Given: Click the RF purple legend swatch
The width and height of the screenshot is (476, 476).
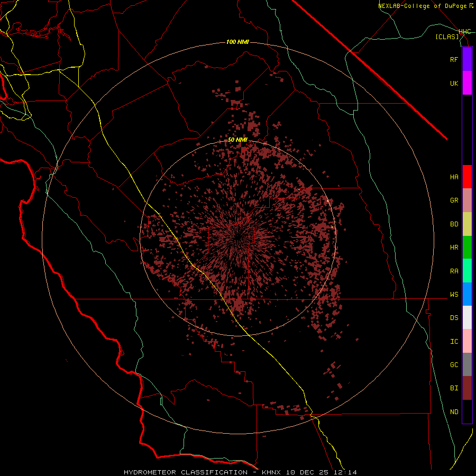Looking at the screenshot, I should click(x=467, y=59).
